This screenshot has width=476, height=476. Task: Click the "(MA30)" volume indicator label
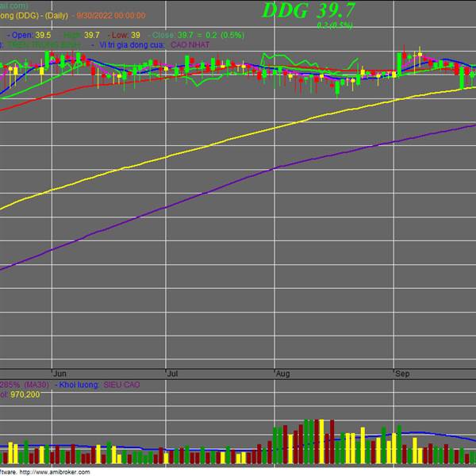36,385
